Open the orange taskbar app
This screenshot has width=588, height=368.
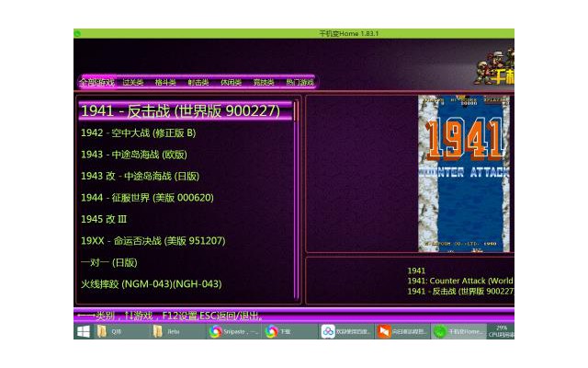point(401,331)
